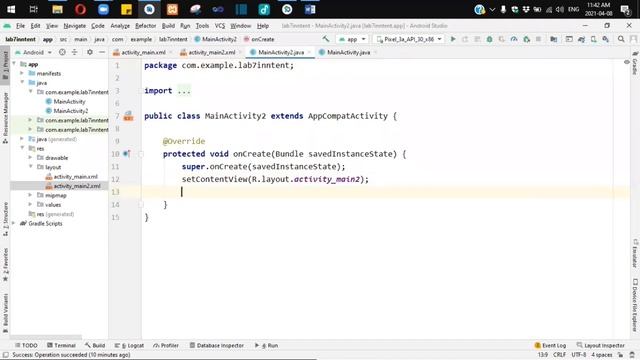
Task: Open the Favorites side tool window
Action: pyautogui.click(x=5, y=264)
